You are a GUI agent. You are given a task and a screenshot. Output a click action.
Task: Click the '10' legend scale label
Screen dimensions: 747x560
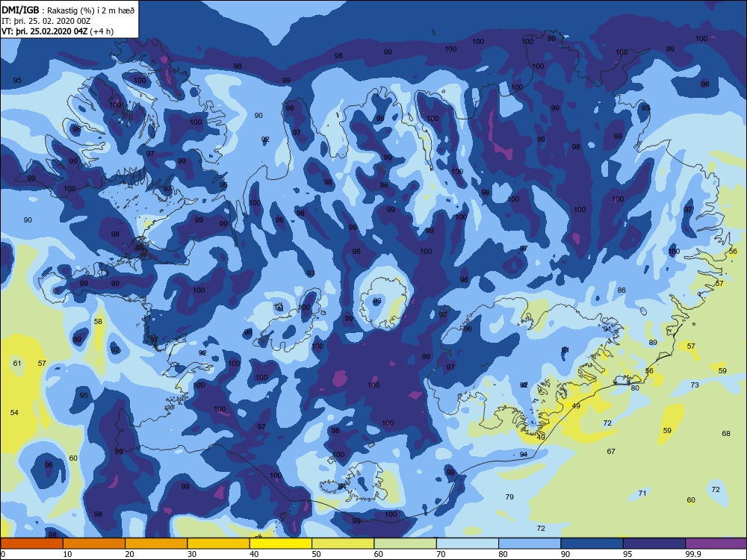pyautogui.click(x=68, y=554)
